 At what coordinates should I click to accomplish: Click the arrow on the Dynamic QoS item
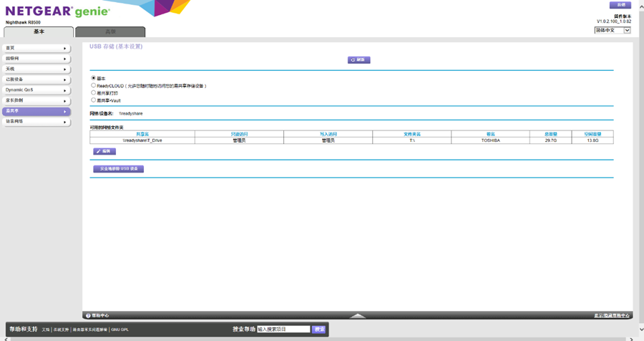click(65, 90)
